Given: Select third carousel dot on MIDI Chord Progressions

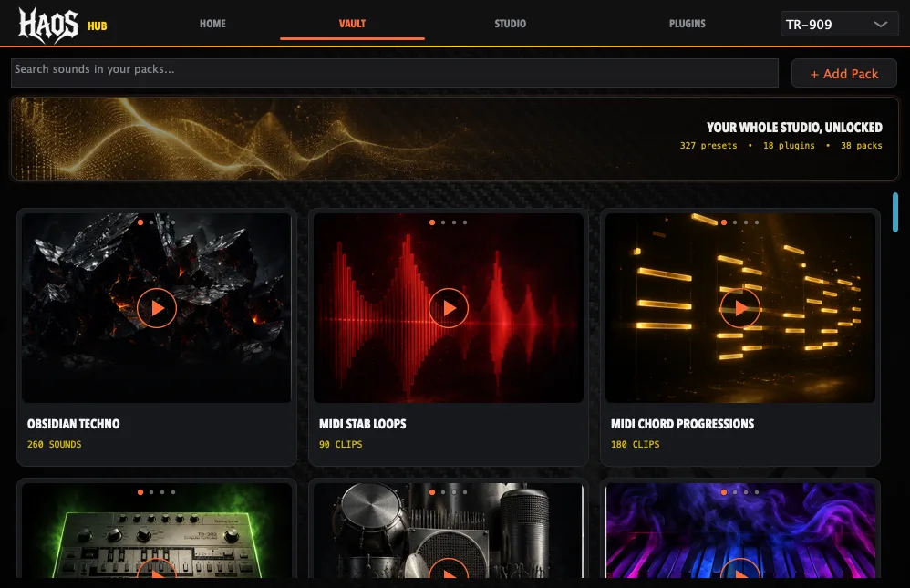Looking at the screenshot, I should 746,222.
